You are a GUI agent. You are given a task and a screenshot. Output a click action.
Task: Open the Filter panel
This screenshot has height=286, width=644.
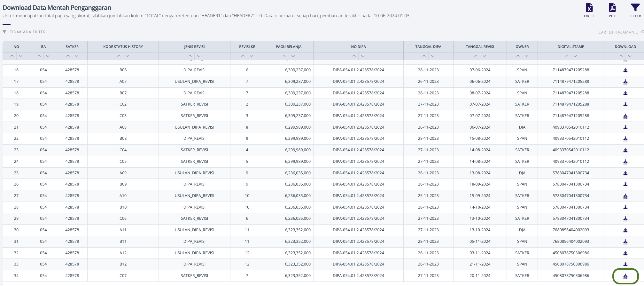click(635, 10)
